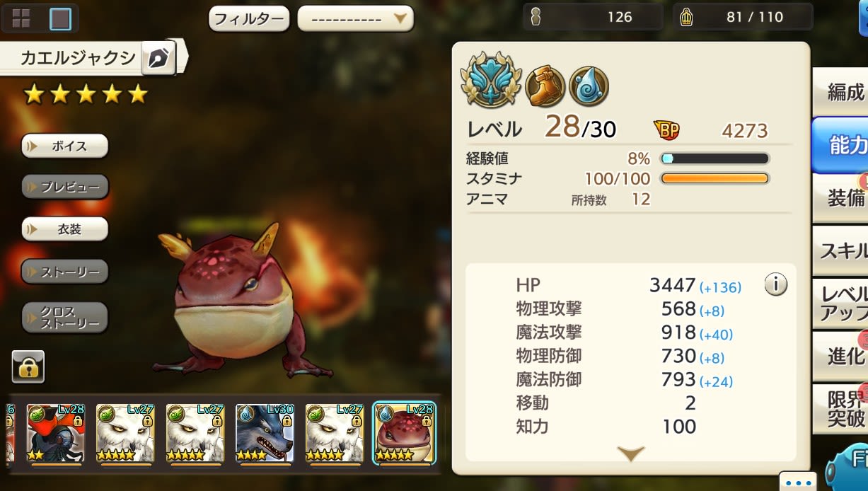Tap the laurel crest emblem
The image size is (868, 491).
(x=491, y=79)
